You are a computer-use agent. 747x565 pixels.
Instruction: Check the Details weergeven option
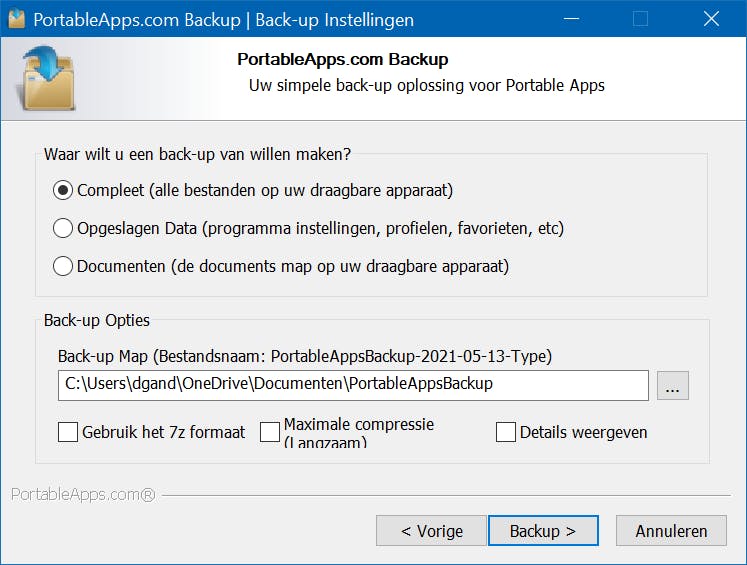(x=506, y=432)
